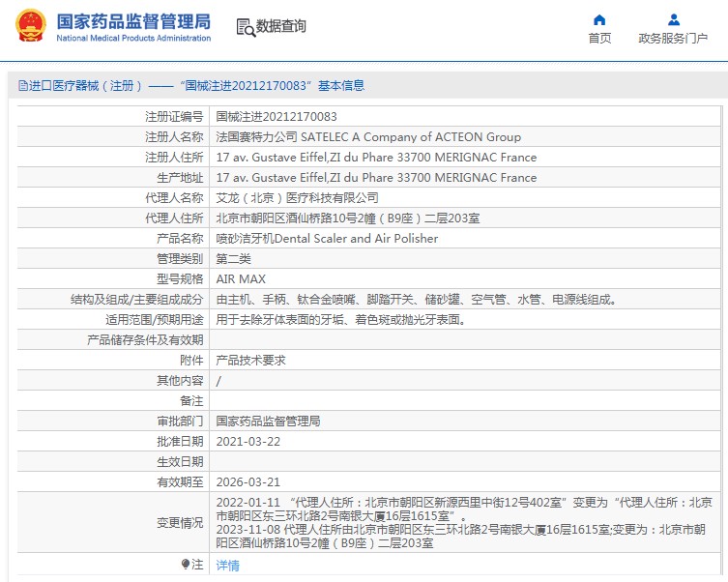Click the 注册人住所 address value
This screenshot has height=582, width=728.
tap(376, 158)
